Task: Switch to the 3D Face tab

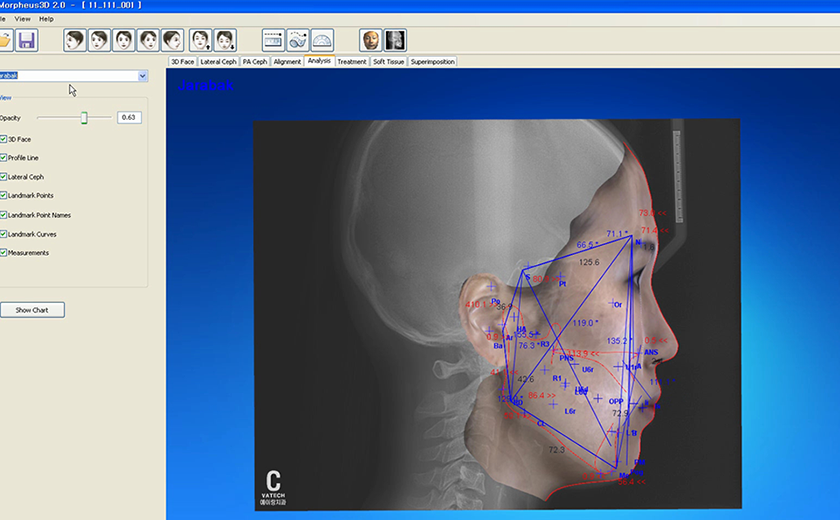Action: coord(183,62)
